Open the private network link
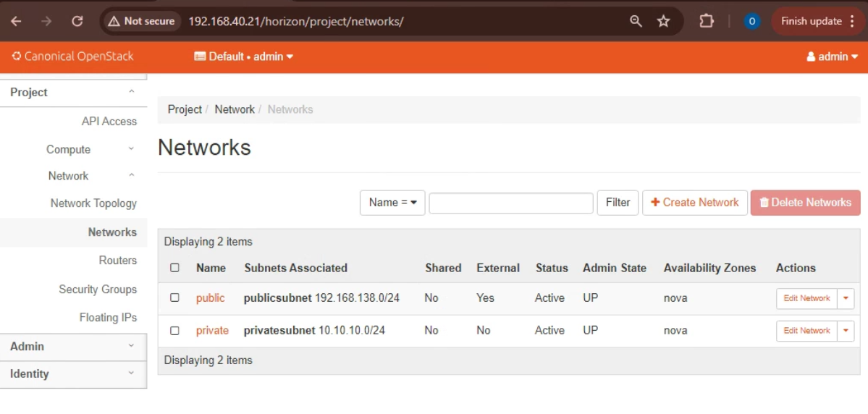This screenshot has height=414, width=868. 212,330
